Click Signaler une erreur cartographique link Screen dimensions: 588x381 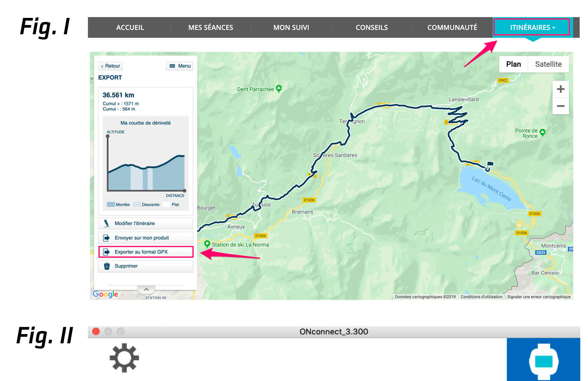point(539,297)
